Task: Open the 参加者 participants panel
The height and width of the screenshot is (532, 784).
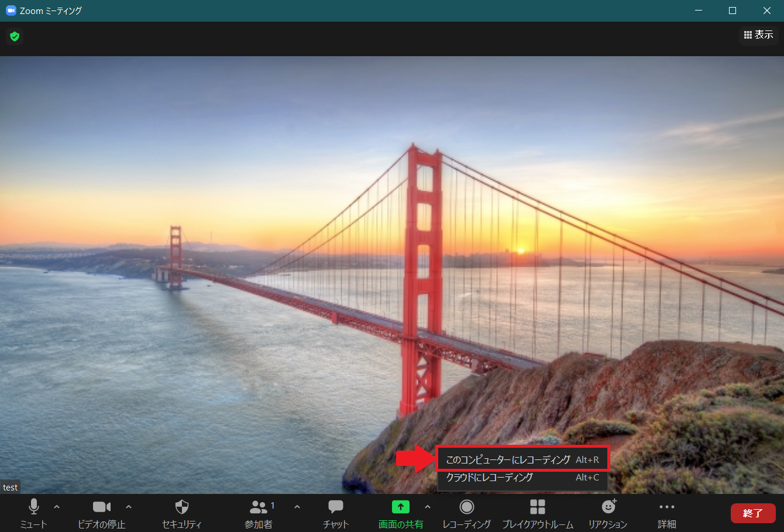Action: [259, 513]
